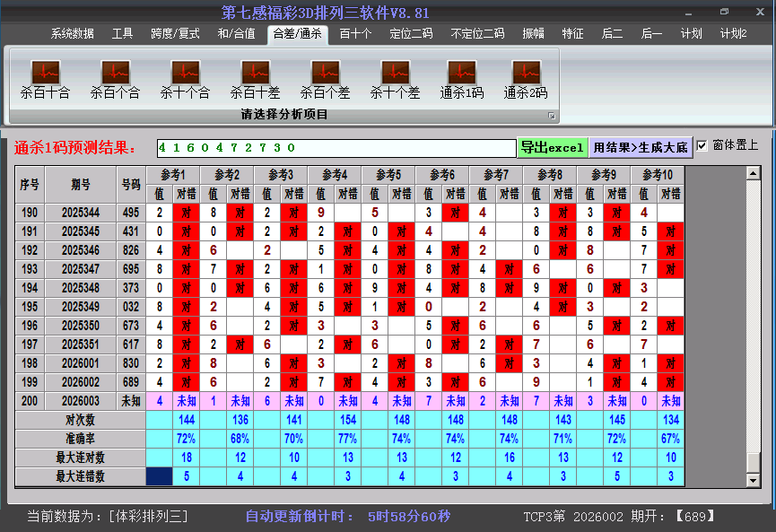
Task: Switch to the 定位二码 tab
Action: 412,32
